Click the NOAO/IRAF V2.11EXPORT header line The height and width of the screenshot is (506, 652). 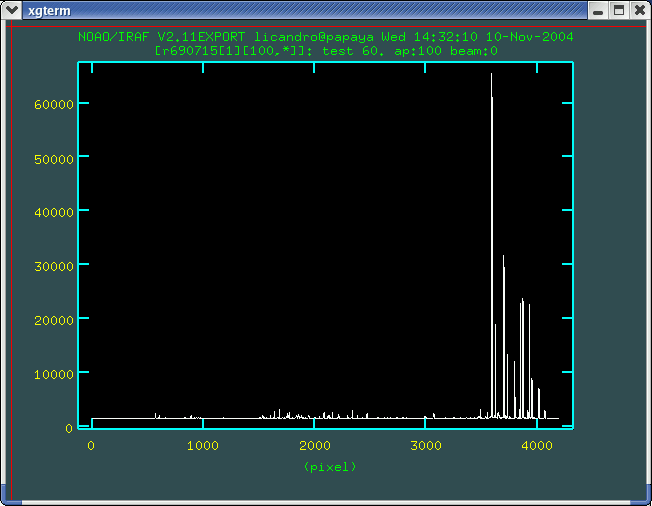(325, 37)
